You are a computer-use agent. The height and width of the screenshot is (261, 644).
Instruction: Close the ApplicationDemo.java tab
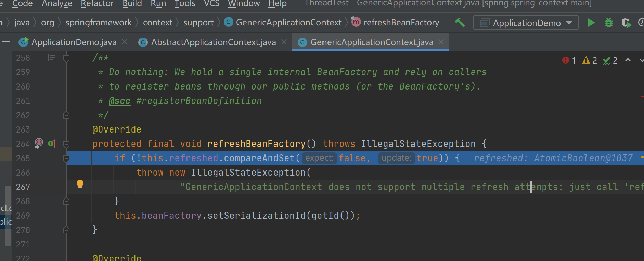125,42
